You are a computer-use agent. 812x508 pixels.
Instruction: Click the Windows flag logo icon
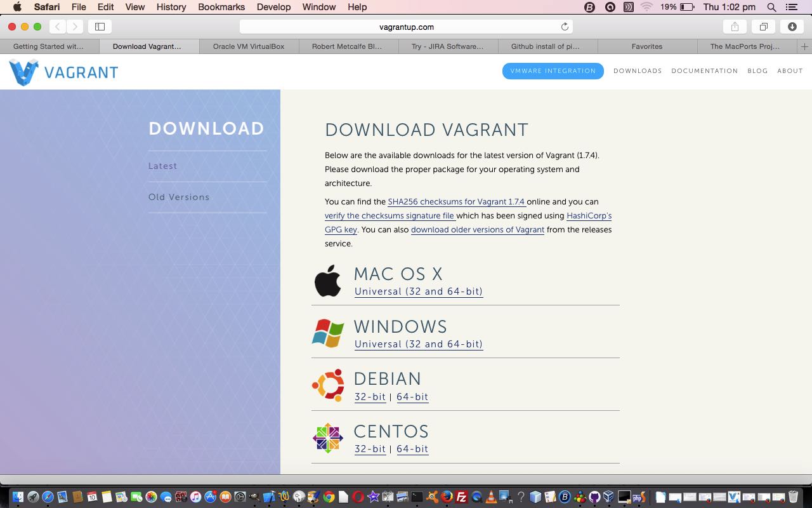pos(328,333)
